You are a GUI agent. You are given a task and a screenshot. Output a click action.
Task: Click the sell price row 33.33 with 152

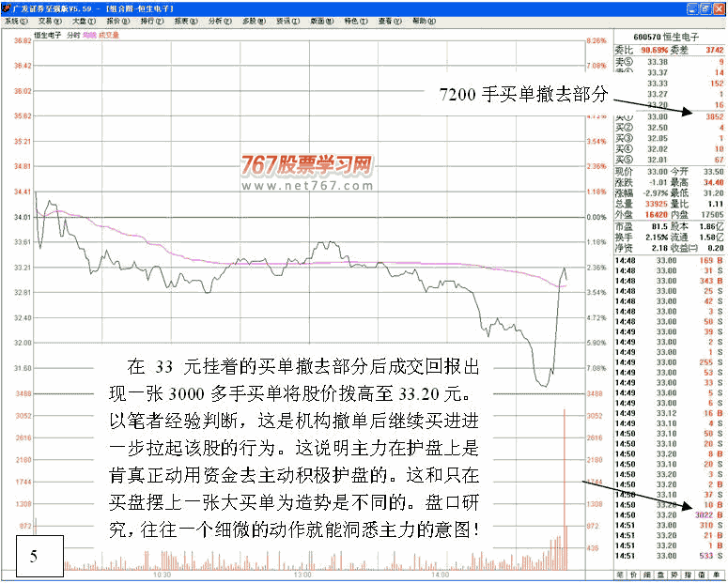(x=670, y=84)
